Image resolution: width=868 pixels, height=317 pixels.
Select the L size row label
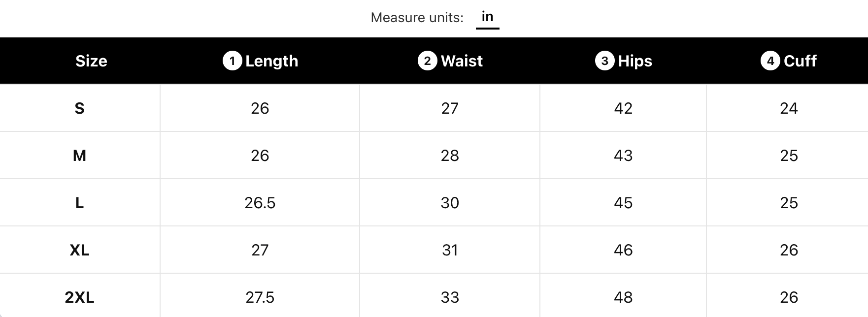(x=79, y=203)
